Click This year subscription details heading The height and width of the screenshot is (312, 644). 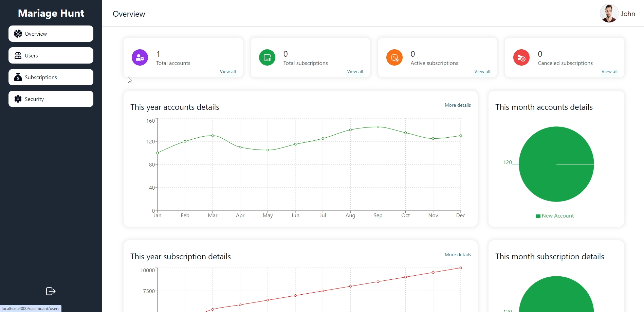pyautogui.click(x=181, y=257)
